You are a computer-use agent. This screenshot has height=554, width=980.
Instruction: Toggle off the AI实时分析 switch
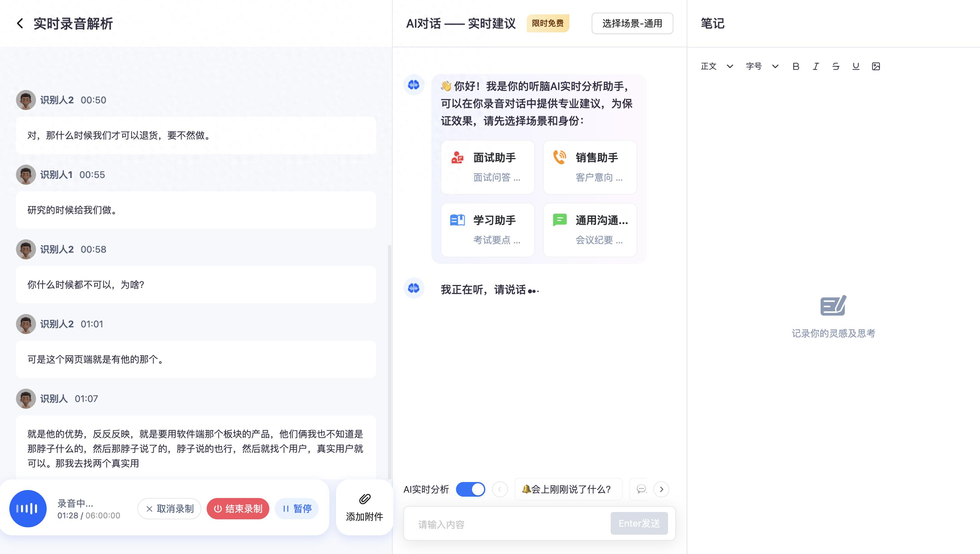pos(470,489)
